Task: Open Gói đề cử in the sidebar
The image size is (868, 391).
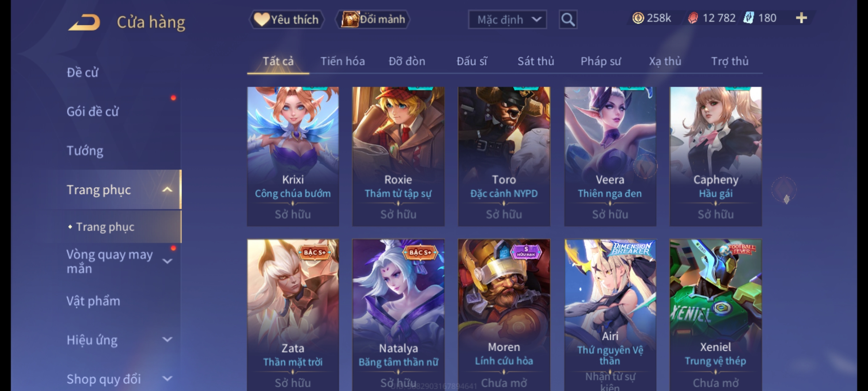Action: [x=93, y=112]
